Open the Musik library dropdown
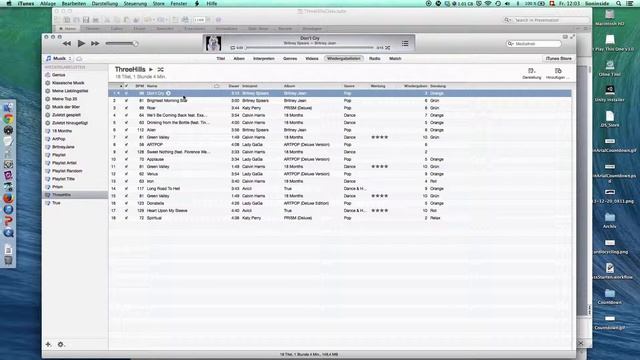Screen dimensions: 640x360 (58, 58)
